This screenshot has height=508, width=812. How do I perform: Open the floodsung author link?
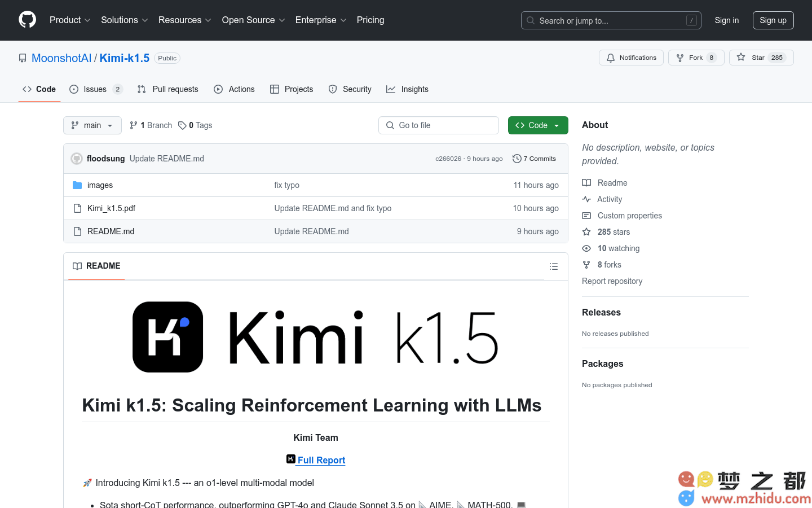point(105,159)
